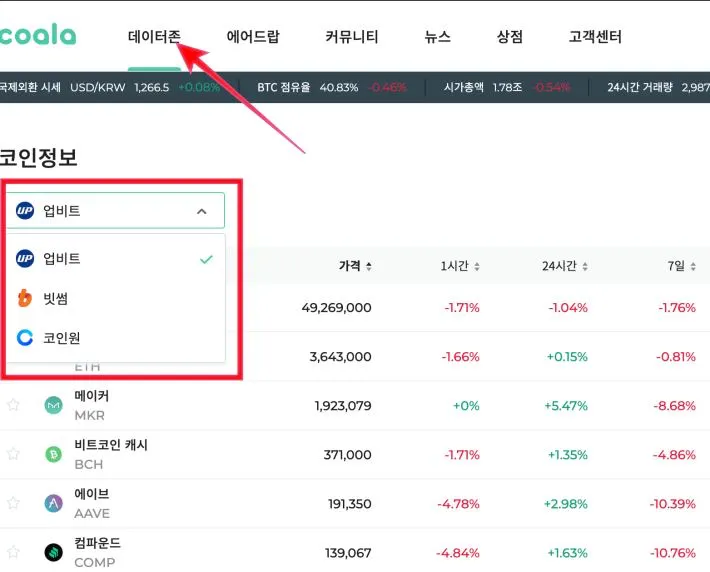Image resolution: width=710 pixels, height=572 pixels.
Task: Click the 빗썸 orange logo icon
Action: (x=24, y=298)
